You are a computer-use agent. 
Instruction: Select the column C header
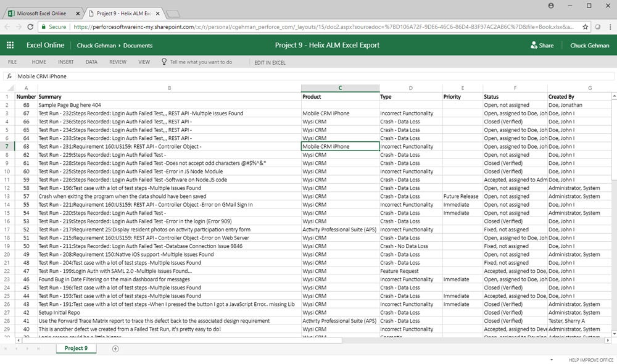[x=339, y=88]
